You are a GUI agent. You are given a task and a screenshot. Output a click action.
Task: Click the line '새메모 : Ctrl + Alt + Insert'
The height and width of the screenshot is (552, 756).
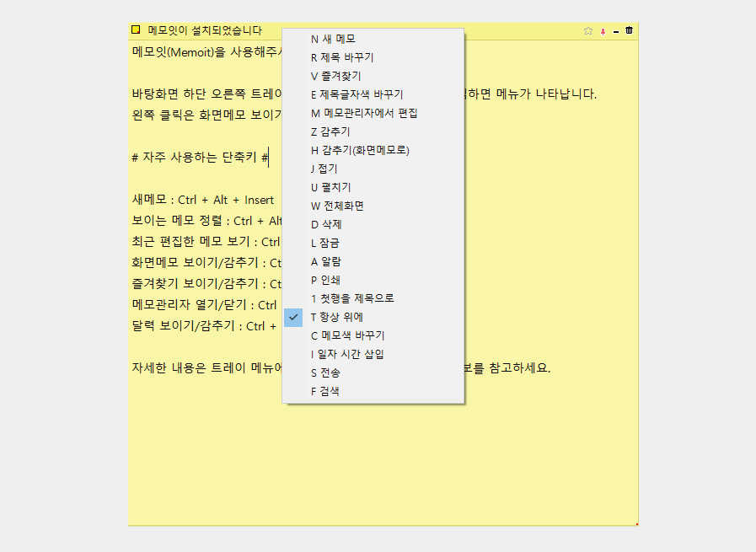pyautogui.click(x=203, y=200)
